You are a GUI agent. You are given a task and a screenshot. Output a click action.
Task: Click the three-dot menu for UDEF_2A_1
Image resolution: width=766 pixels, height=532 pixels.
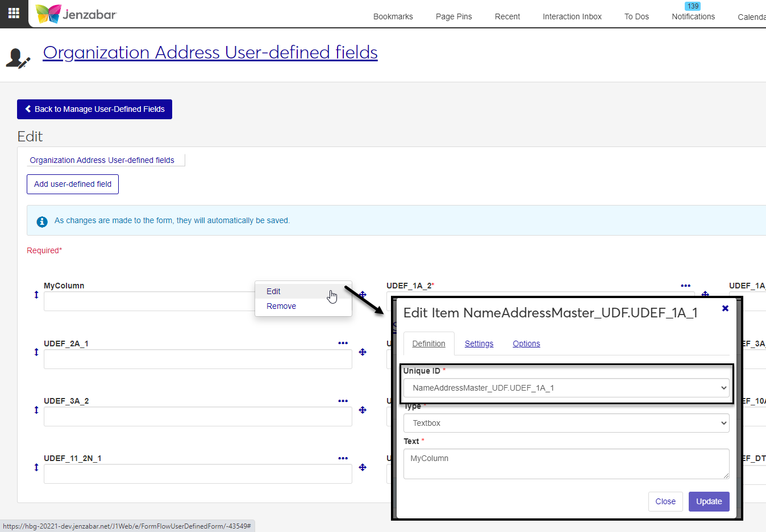tap(343, 343)
